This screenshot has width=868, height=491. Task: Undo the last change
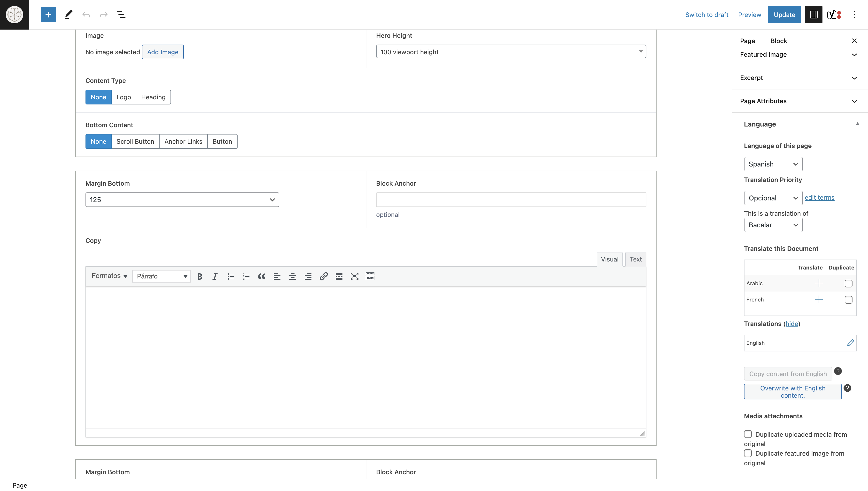pyautogui.click(x=86, y=15)
